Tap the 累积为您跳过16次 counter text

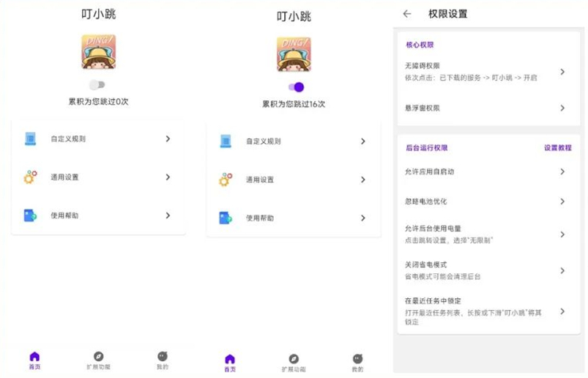point(294,104)
